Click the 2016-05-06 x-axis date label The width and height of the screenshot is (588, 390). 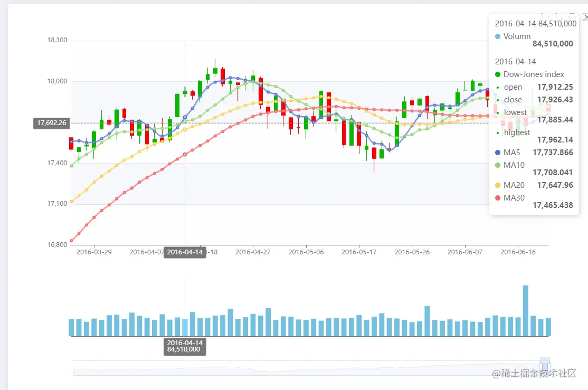click(306, 252)
